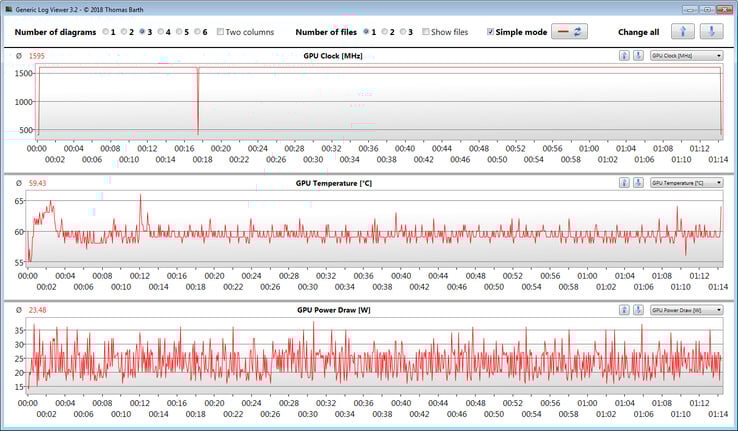The width and height of the screenshot is (738, 431).
Task: Select 3 for Number of diagrams
Action: click(x=142, y=32)
